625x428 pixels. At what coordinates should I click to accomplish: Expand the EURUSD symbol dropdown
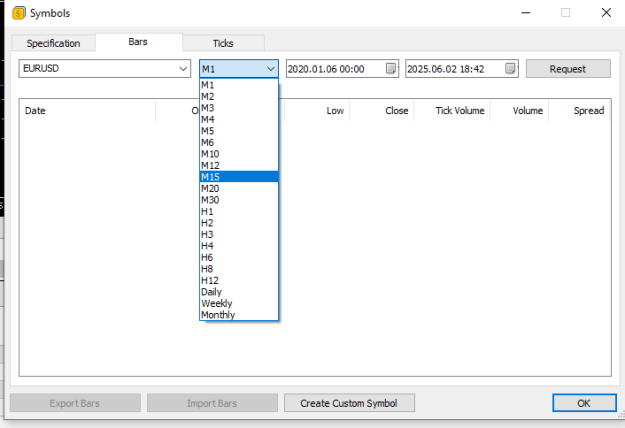[x=183, y=69]
